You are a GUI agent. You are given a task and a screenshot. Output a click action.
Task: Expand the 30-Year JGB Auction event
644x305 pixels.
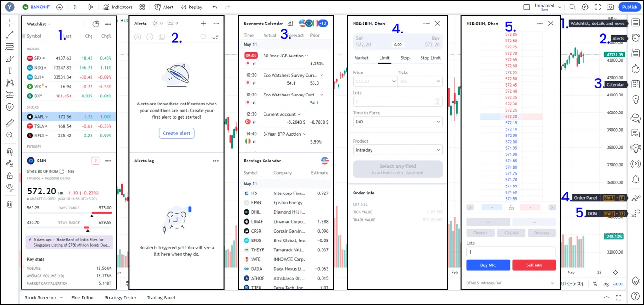pyautogui.click(x=307, y=56)
